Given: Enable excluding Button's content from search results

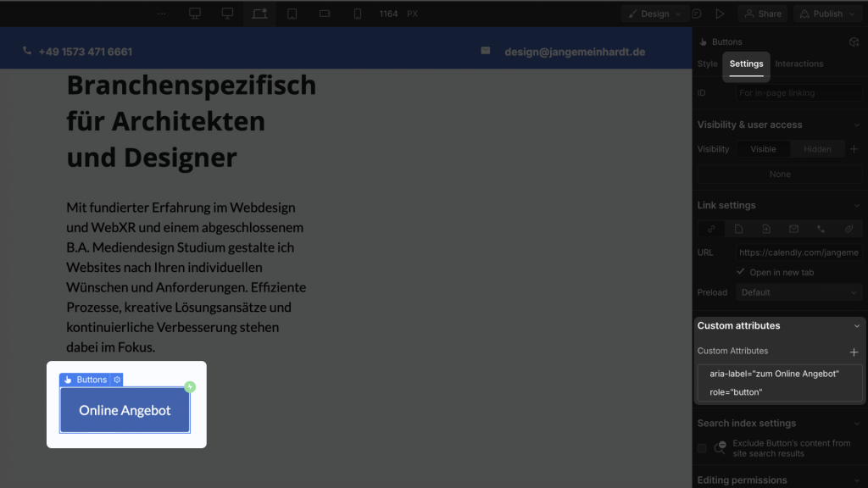Looking at the screenshot, I should point(701,447).
